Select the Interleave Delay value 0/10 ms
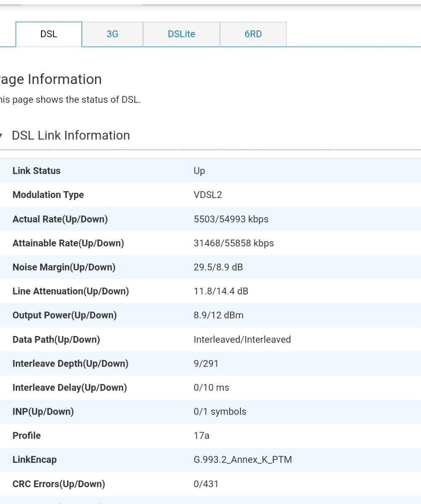 pyautogui.click(x=212, y=388)
